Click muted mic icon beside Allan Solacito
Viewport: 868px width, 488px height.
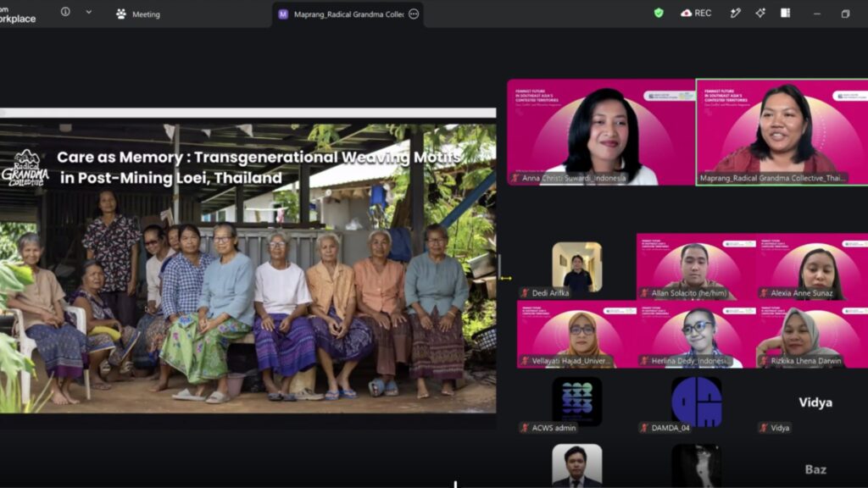644,292
